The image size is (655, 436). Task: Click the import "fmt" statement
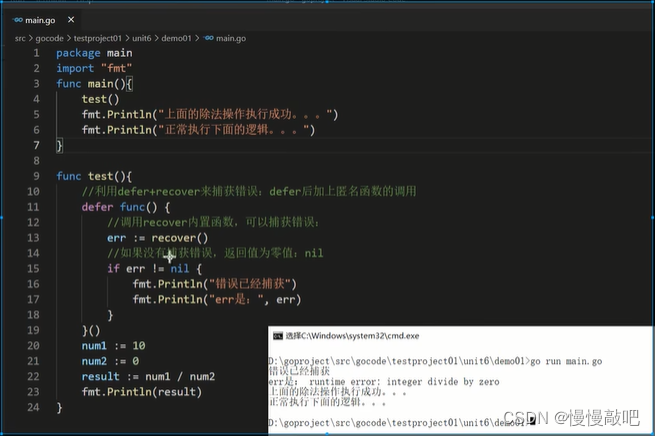click(94, 68)
